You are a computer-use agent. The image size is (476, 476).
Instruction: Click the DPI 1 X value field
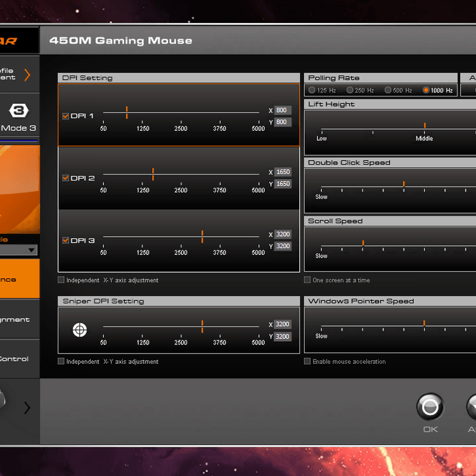pos(283,110)
